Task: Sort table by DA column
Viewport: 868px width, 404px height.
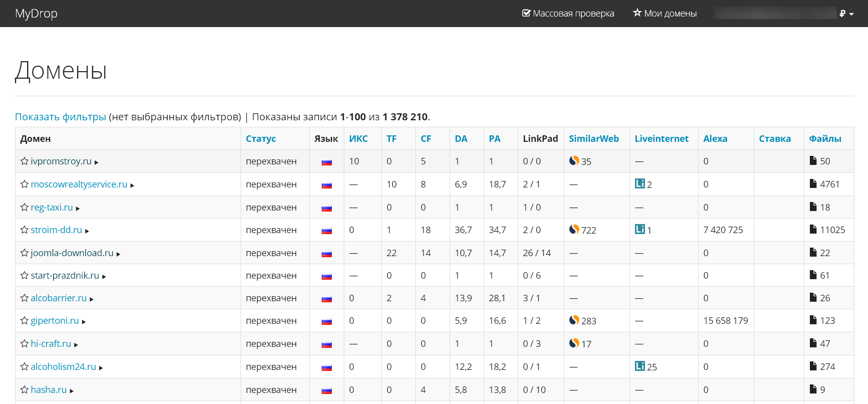Action: (461, 139)
